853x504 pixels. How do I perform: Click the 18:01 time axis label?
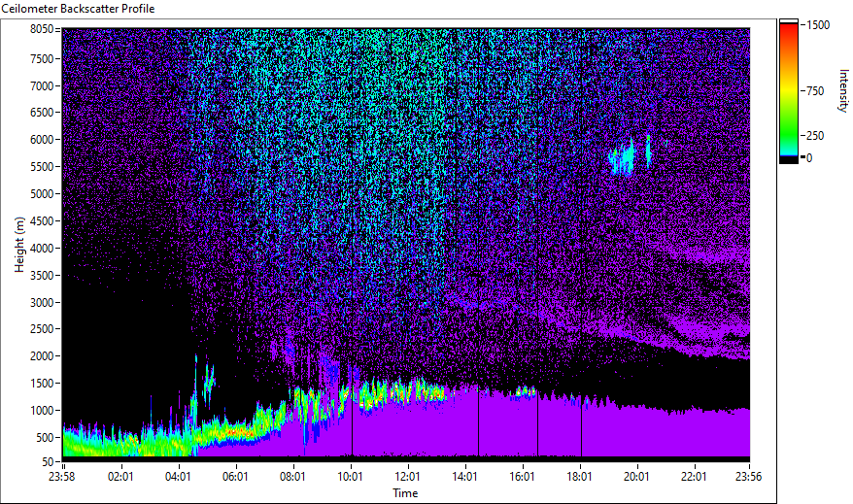coord(579,477)
